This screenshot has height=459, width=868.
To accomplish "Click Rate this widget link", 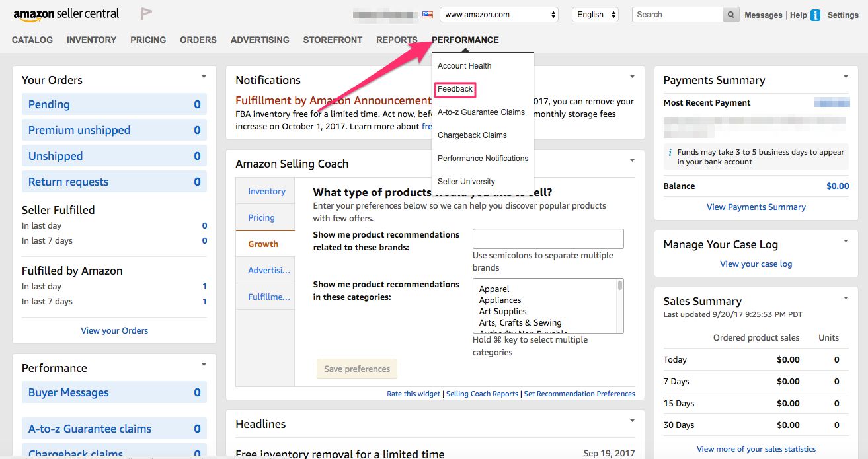I will point(414,394).
